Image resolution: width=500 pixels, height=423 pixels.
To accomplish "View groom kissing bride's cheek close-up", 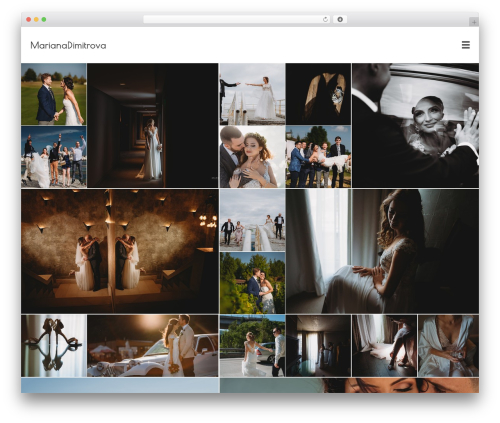I will 252,157.
